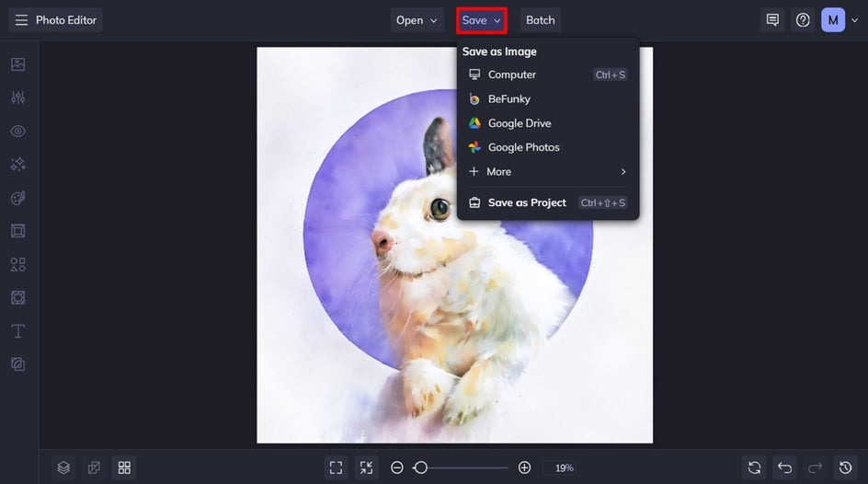
Task: Collapse the Save dropdown
Action: coord(482,20)
